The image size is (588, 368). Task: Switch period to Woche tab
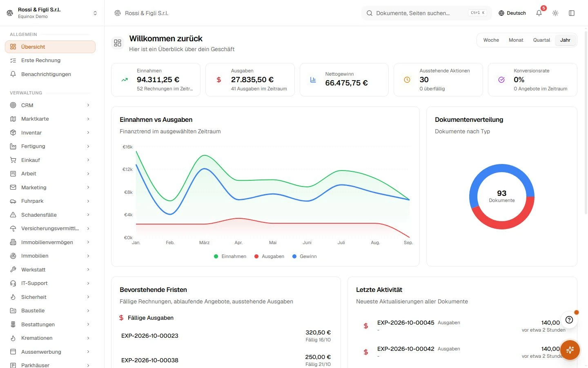[491, 40]
